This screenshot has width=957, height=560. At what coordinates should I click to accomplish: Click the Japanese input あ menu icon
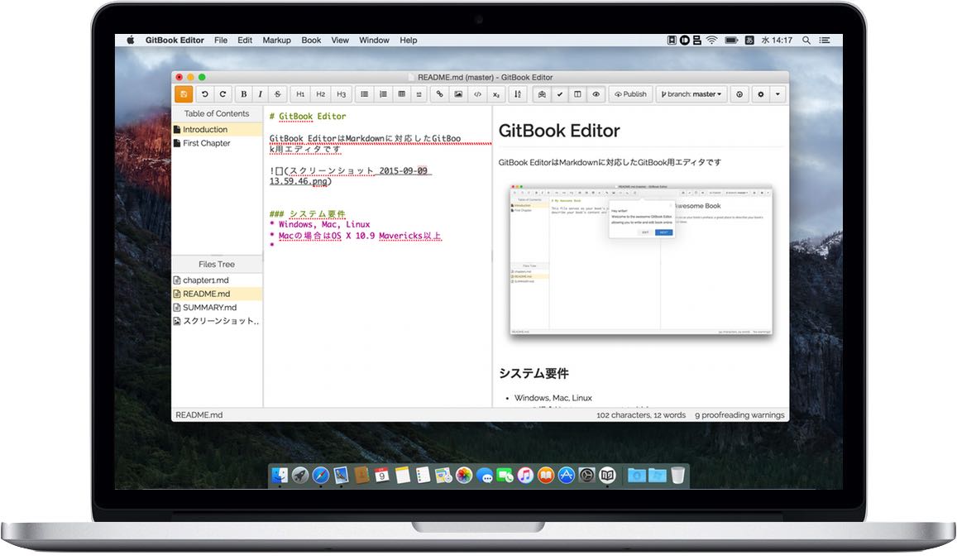tap(749, 41)
